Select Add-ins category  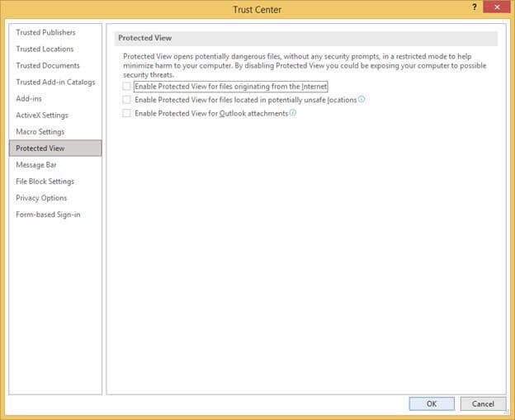coord(29,98)
